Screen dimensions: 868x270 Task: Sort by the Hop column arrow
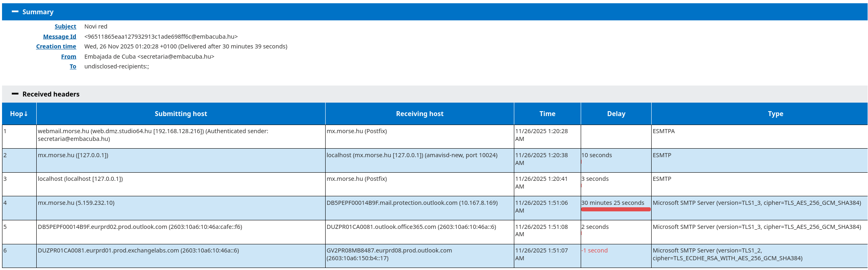[26, 114]
